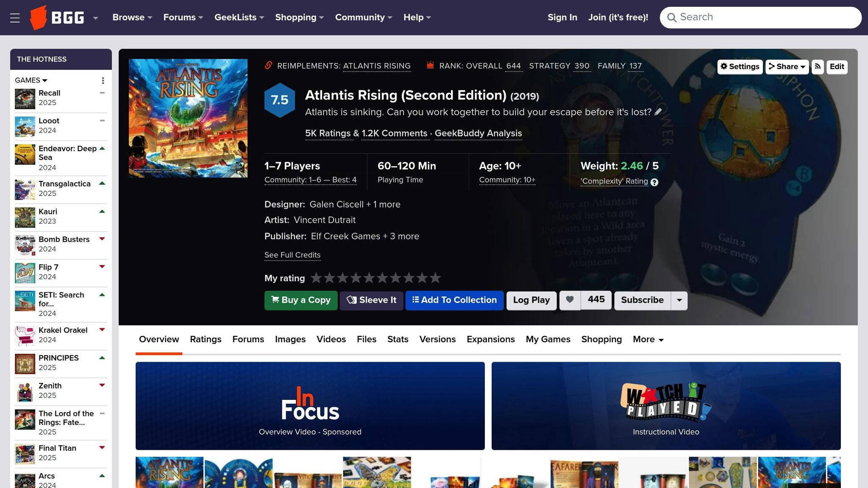
Task: Click the Sleeve It button
Action: click(371, 300)
